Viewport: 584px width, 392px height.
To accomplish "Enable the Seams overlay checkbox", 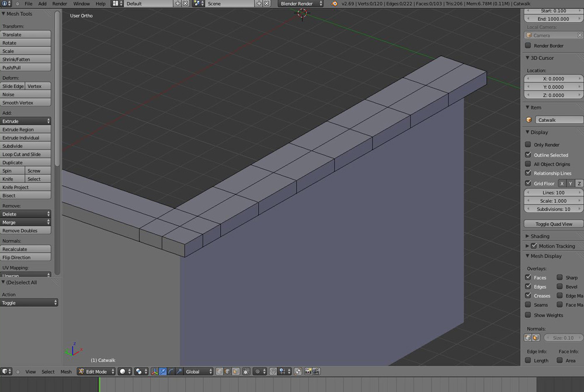I will tap(528, 305).
